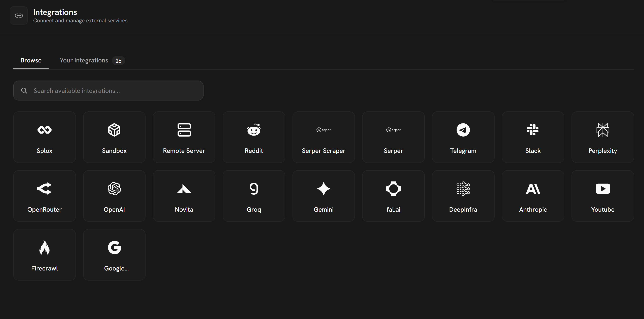
Task: Click the Youtube play icon
Action: click(x=603, y=188)
